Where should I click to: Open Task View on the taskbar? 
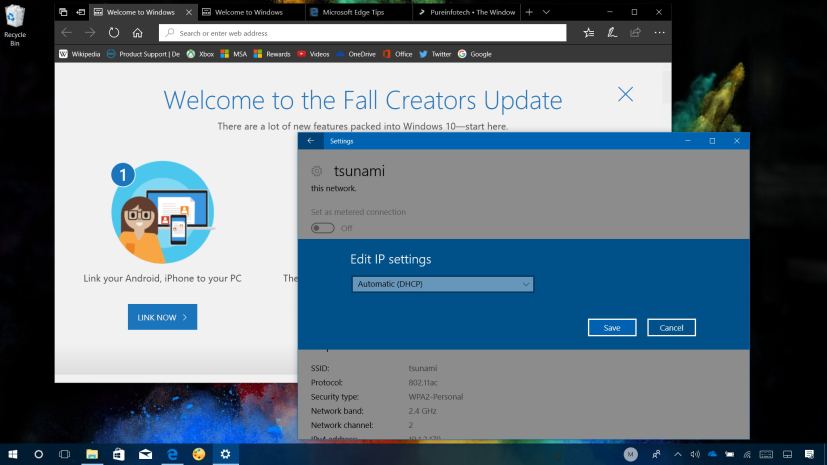(x=64, y=454)
